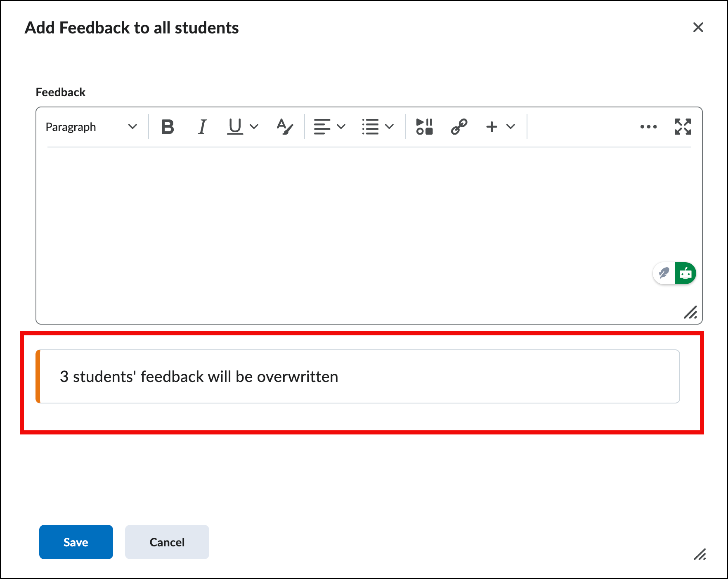Apply Italic formatting

[x=202, y=127]
